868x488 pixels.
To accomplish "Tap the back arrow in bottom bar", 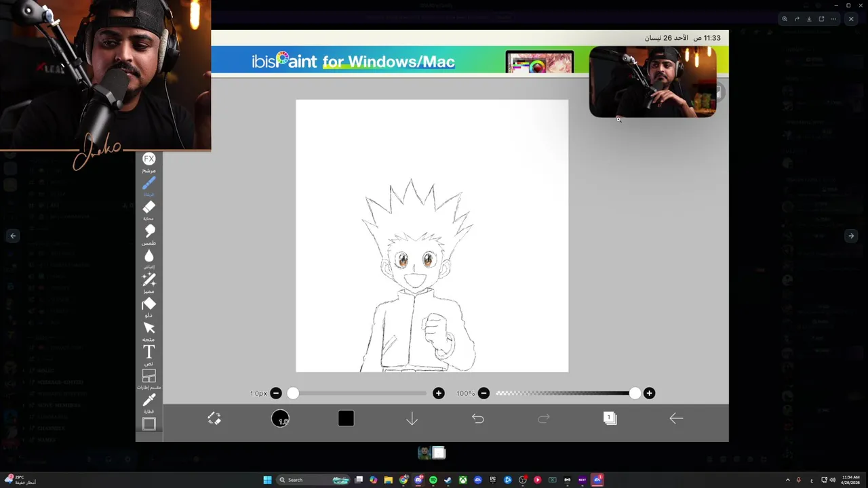I will point(676,418).
